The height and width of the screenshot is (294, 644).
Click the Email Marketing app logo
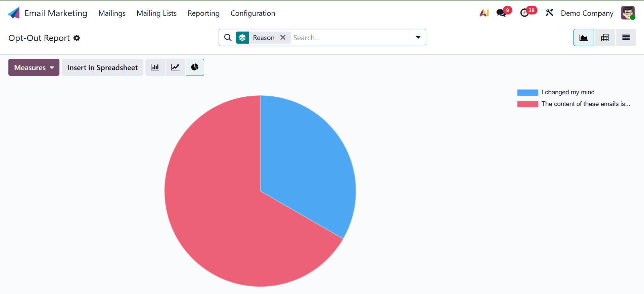[x=14, y=13]
